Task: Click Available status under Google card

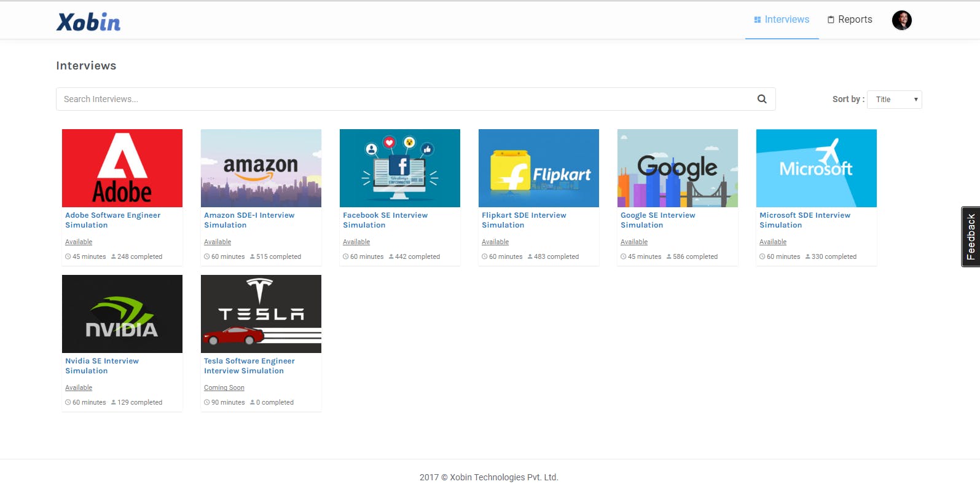Action: 634,242
